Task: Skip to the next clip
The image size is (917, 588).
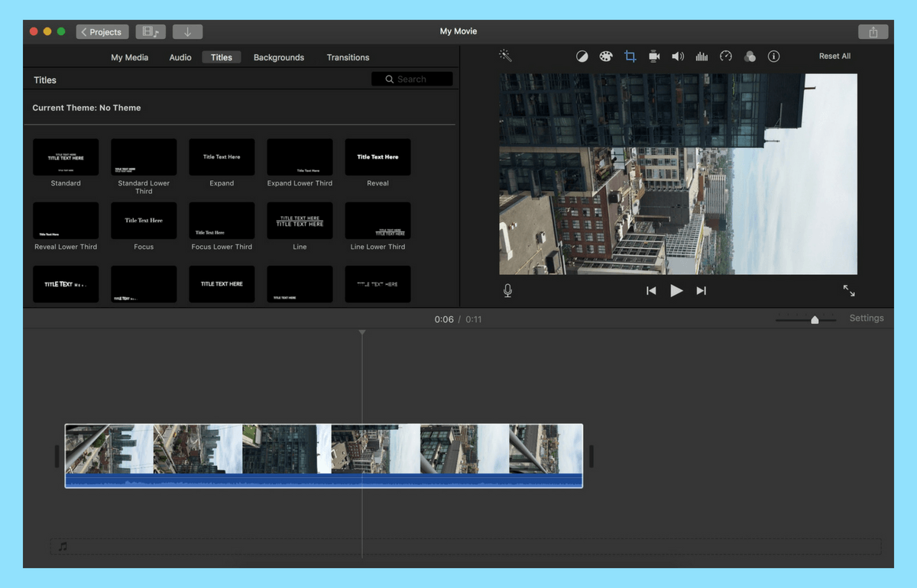Action: [x=702, y=291]
